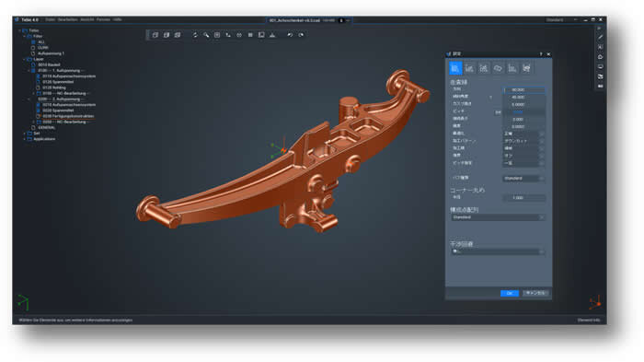
Task: Toggle checkbox for 0220 Spannmittel layer
Action: click(x=39, y=111)
